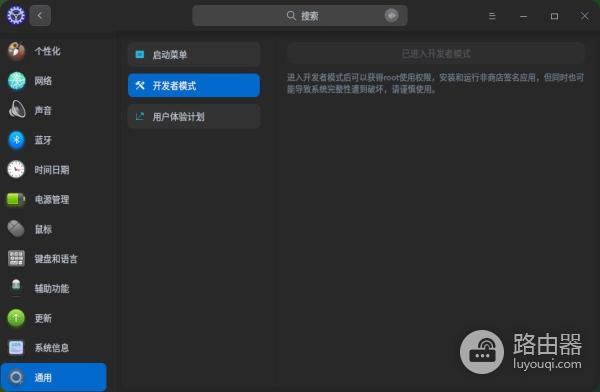Open the 启动菜单 submenu text
600x392 pixels.
170,55
